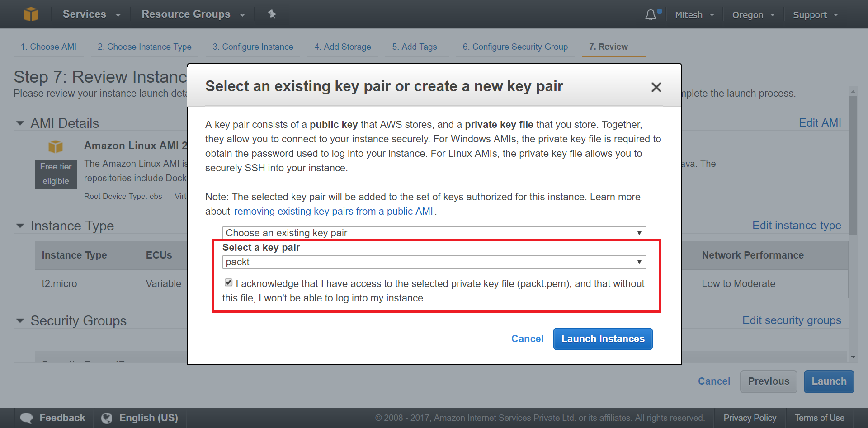Toggle the private key acknowledgement checkbox
The image size is (868, 428).
coord(228,282)
